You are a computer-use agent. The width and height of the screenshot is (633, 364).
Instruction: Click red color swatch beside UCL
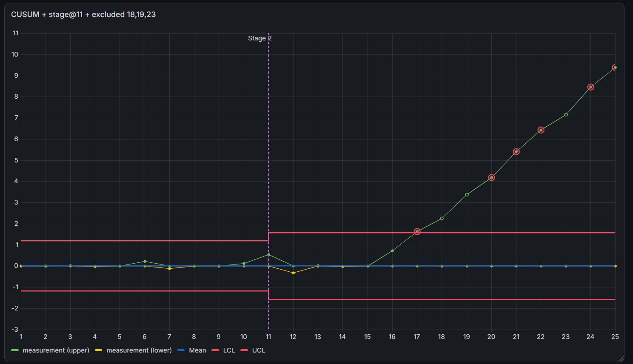(244, 350)
